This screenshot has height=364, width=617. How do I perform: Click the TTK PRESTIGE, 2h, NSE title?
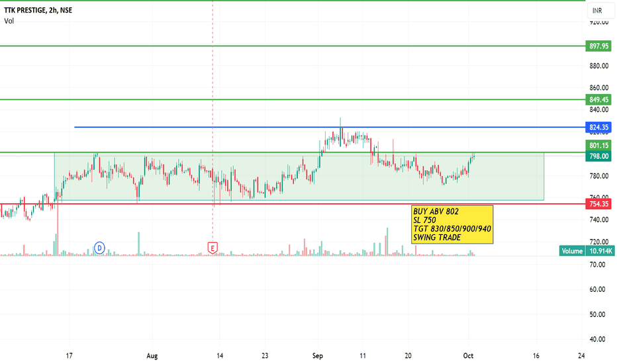click(38, 10)
